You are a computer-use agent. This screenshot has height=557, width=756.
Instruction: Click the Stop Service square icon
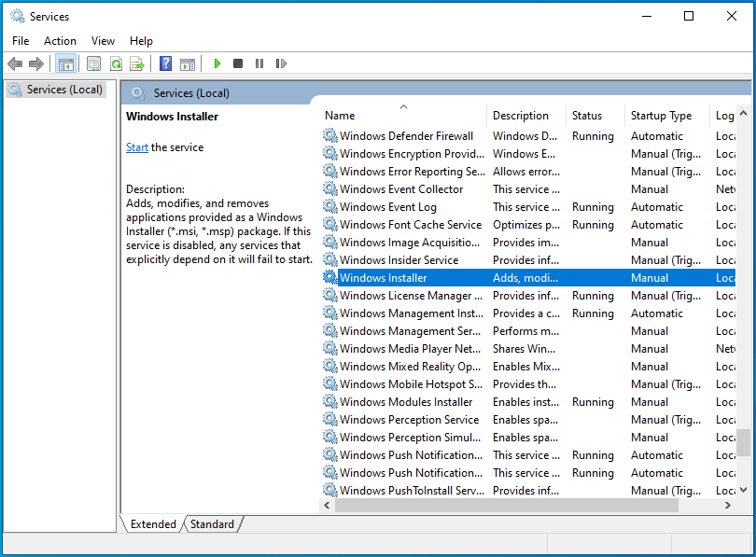[x=238, y=63]
